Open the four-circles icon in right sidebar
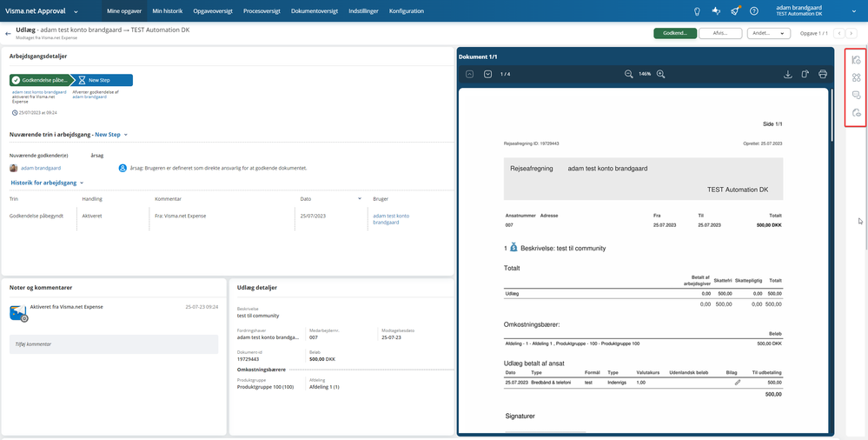The width and height of the screenshot is (868, 440). [x=857, y=77]
